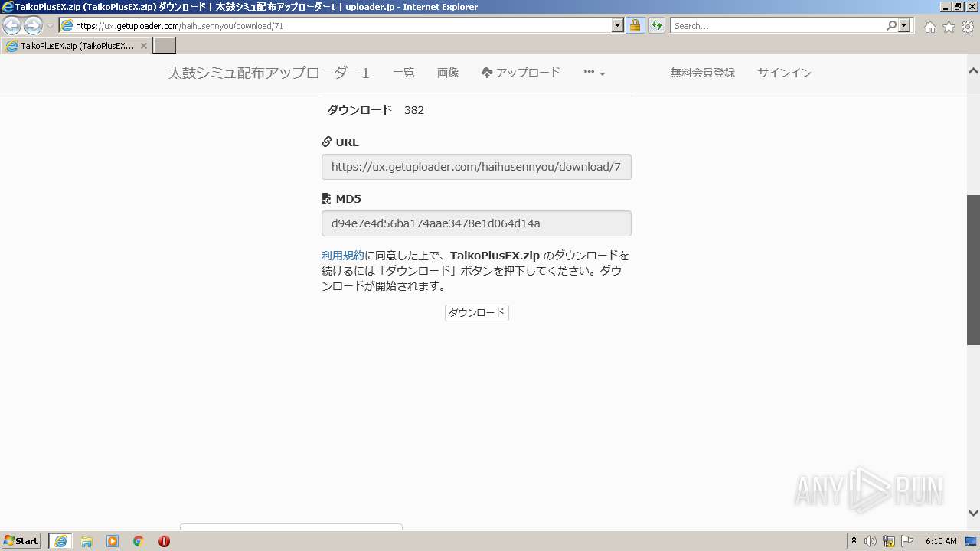Open the 画像 navigation item
The image size is (980, 551).
pos(448,73)
